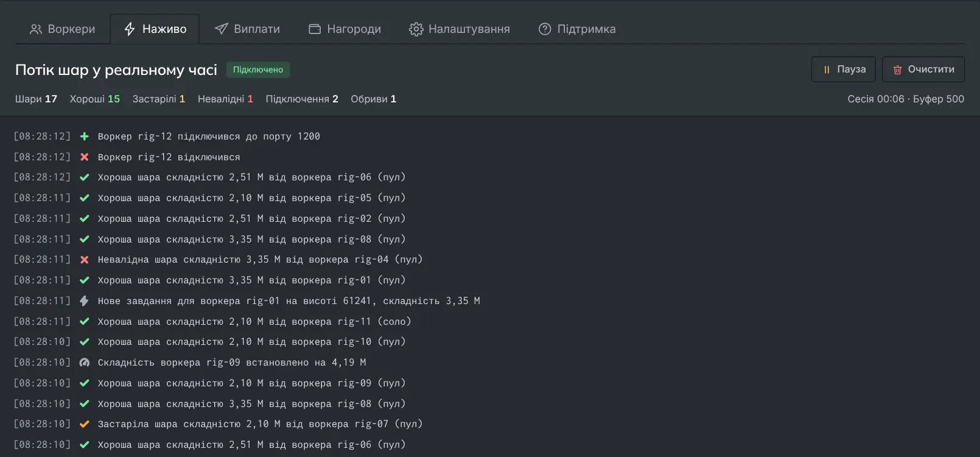Screen dimensions: 980x457
Task: Click the green check on rig-05 row
Action: point(85,198)
